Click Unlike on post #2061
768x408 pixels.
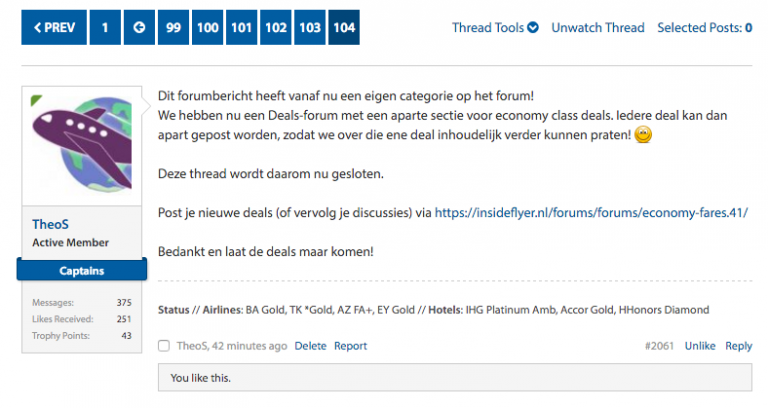pyautogui.click(x=700, y=346)
